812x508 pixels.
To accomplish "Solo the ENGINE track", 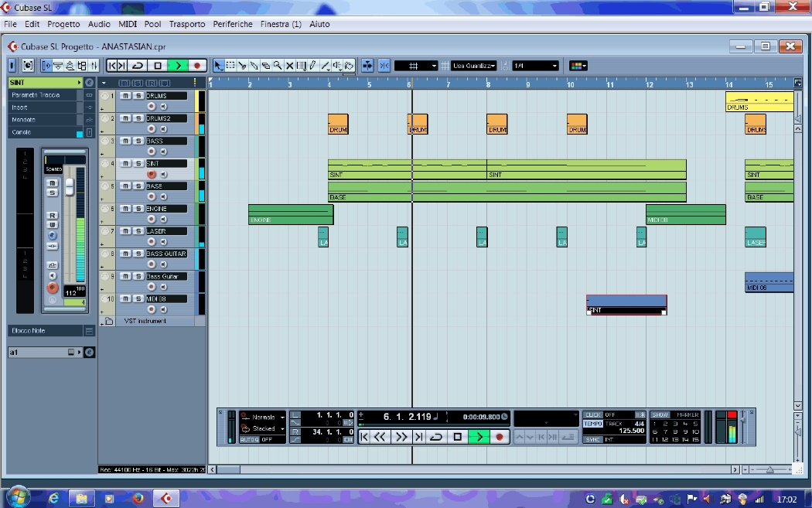I will (138, 209).
